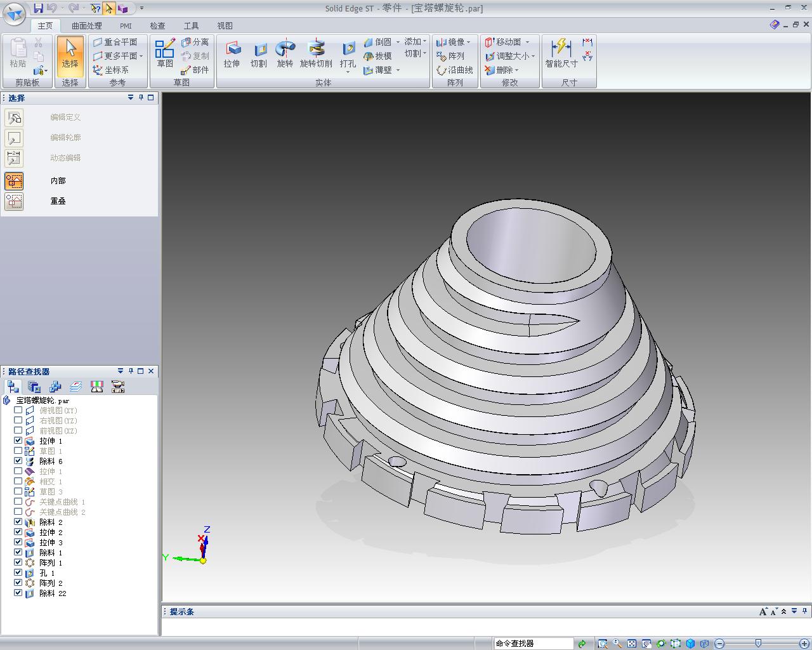The image size is (812, 650).
Task: Click the zoom slider handle in status bar
Action: (x=758, y=644)
